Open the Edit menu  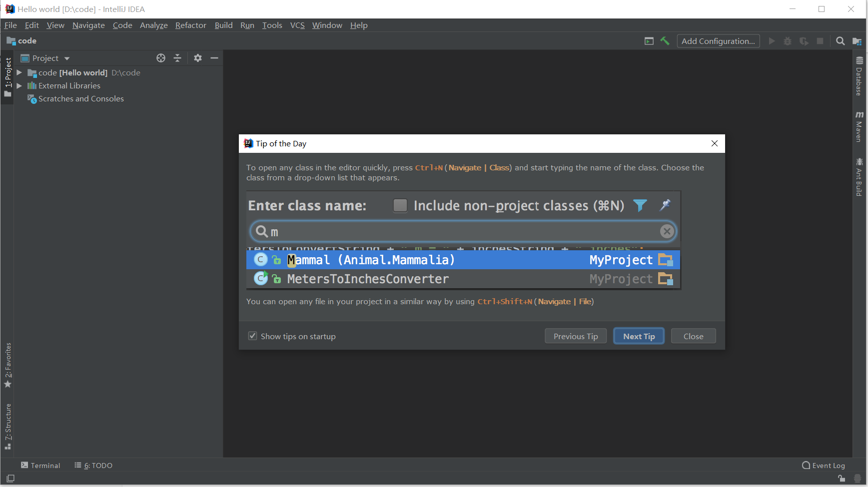(x=31, y=25)
